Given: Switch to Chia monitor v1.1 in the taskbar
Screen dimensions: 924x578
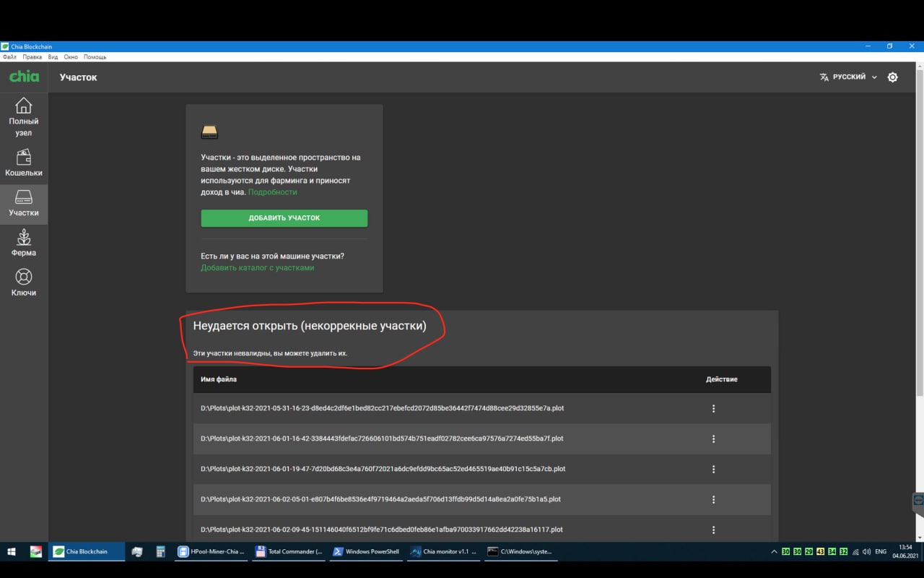Looking at the screenshot, I should coord(443,551).
